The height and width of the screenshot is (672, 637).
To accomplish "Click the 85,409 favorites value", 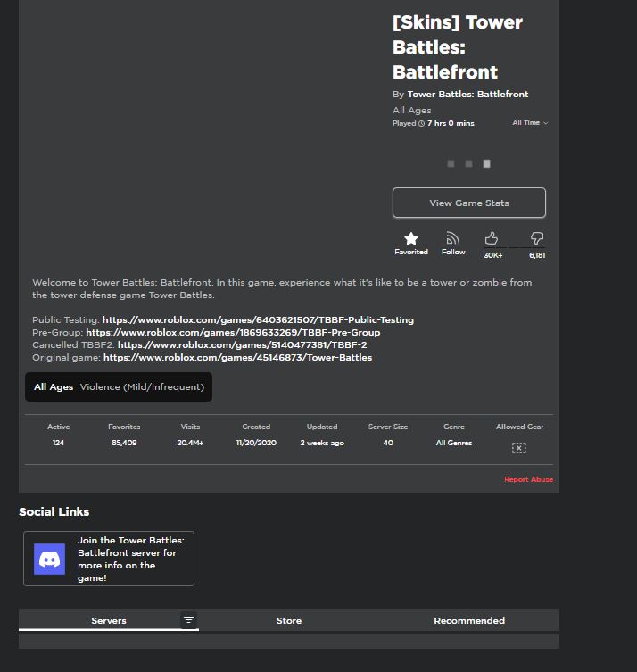I will click(x=124, y=443).
